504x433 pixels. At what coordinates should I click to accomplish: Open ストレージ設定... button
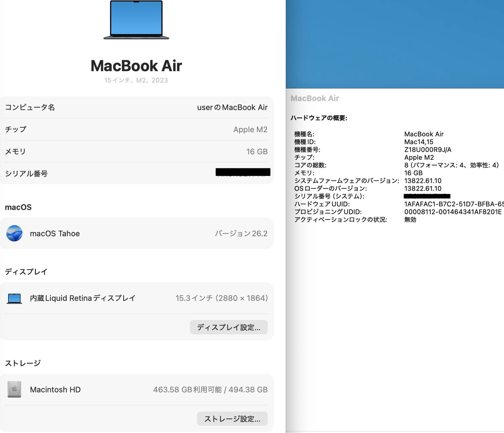coord(232,419)
